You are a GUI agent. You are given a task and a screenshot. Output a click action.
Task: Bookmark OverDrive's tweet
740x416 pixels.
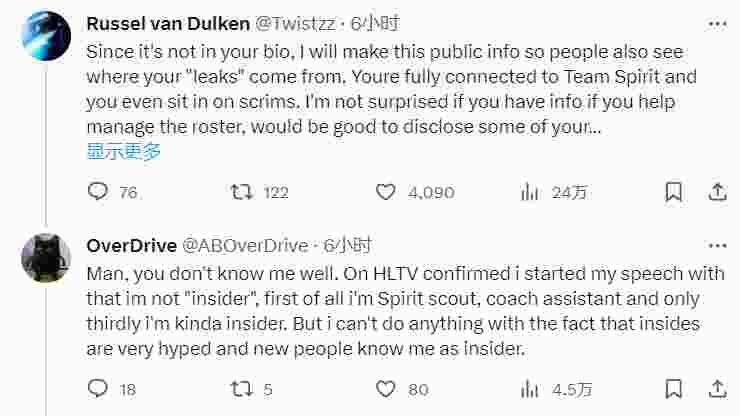674,389
